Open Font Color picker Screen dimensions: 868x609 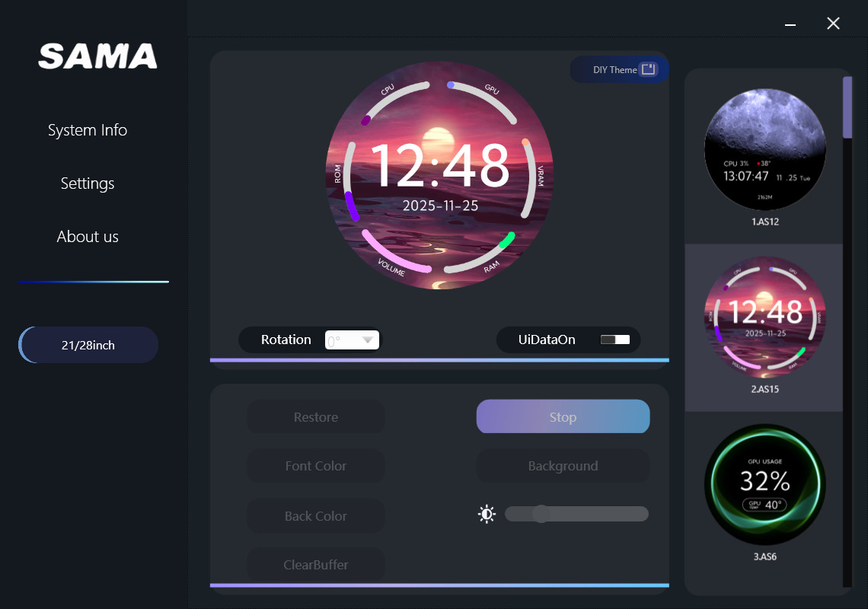315,466
